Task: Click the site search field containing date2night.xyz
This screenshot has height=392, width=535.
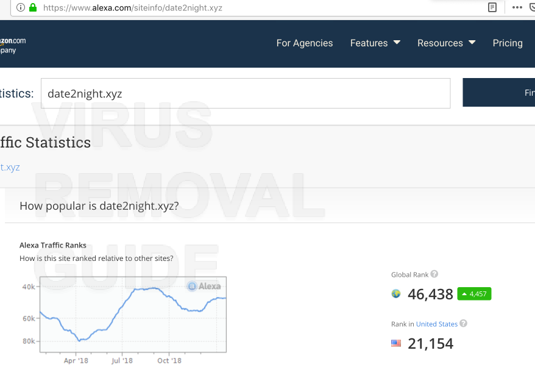Action: click(246, 93)
